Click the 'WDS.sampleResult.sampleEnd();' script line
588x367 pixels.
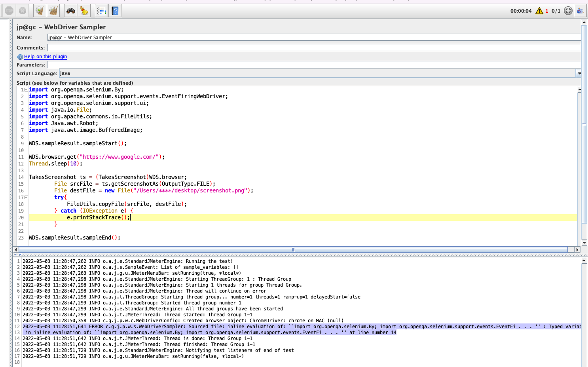point(75,238)
